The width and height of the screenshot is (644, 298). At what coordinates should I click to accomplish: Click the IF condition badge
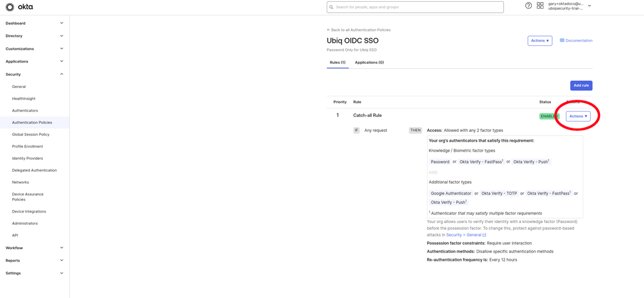pyautogui.click(x=356, y=131)
